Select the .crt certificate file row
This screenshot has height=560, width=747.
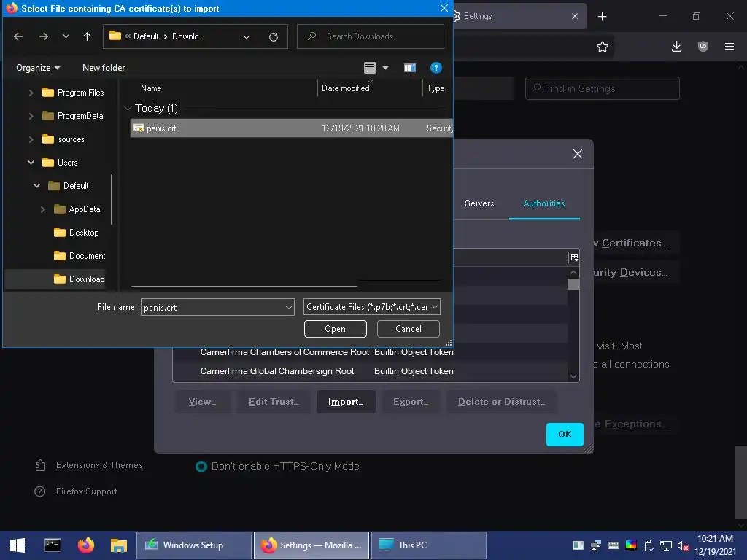[292, 128]
